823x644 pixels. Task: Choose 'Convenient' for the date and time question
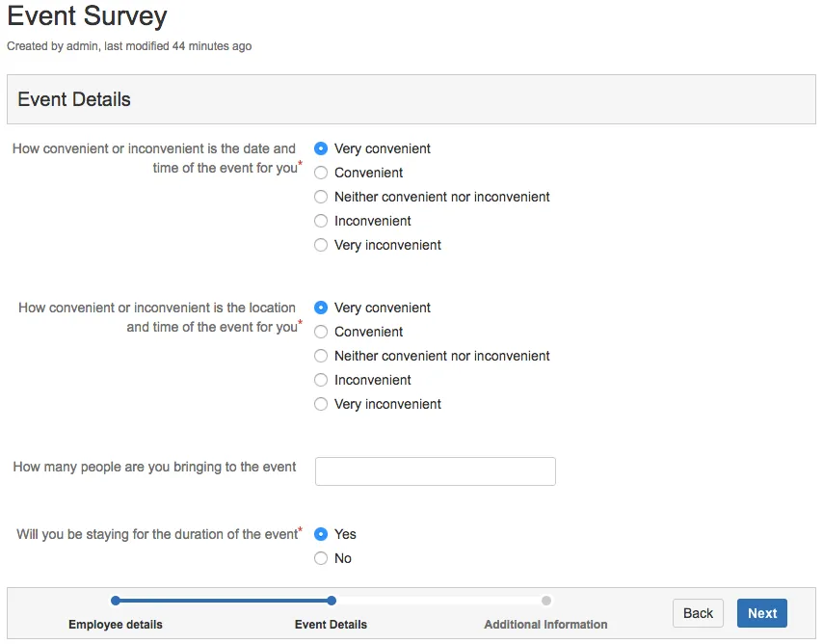[x=321, y=173]
